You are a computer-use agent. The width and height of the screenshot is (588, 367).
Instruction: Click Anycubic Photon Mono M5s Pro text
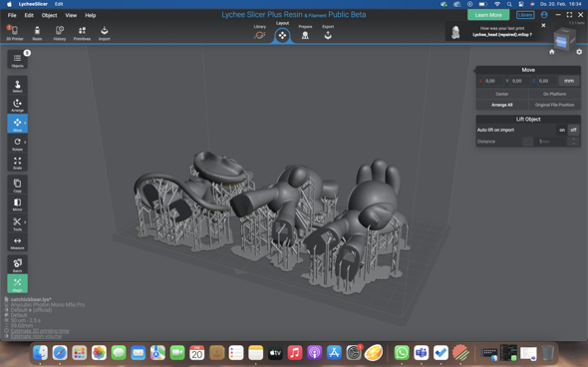48,305
